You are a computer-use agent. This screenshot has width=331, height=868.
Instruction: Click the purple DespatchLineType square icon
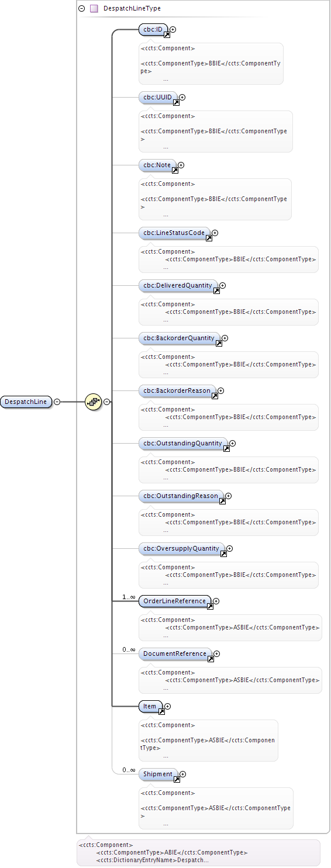click(94, 9)
